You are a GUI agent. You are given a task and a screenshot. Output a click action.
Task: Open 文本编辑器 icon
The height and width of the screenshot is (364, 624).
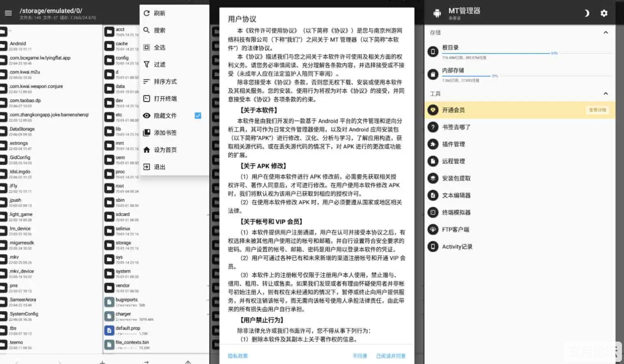click(x=433, y=195)
